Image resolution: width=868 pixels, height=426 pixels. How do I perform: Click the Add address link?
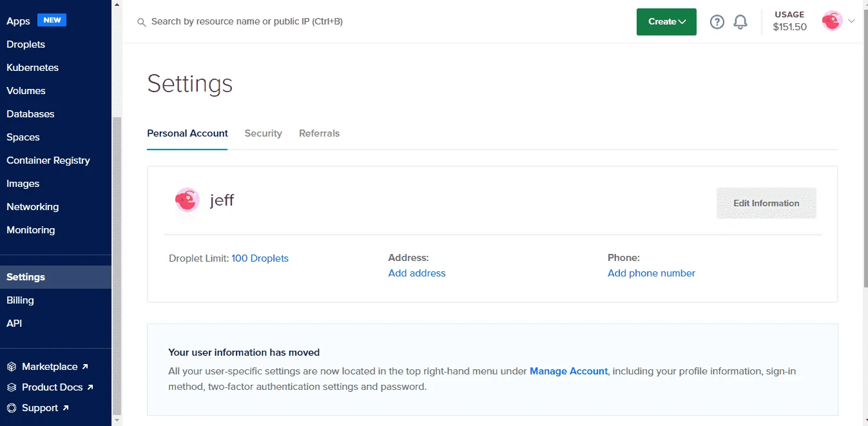pos(417,273)
